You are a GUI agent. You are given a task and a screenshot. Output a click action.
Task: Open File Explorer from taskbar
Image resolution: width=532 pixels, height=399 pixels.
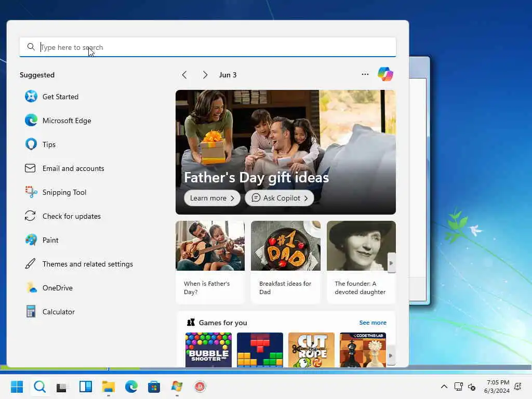click(x=109, y=387)
